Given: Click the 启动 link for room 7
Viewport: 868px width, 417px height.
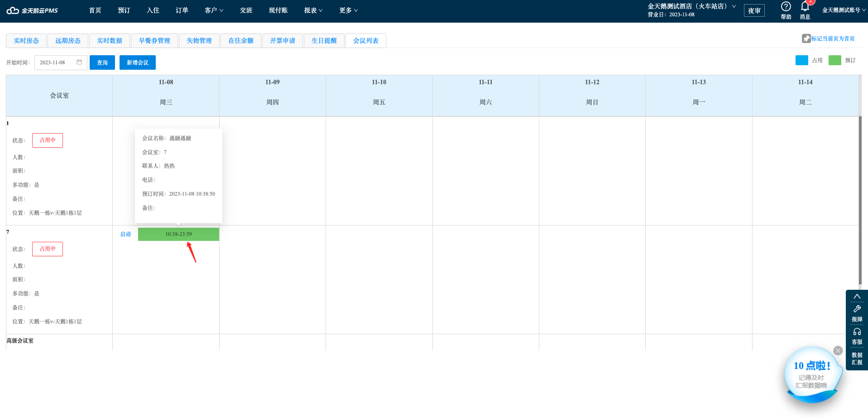Looking at the screenshot, I should point(125,234).
